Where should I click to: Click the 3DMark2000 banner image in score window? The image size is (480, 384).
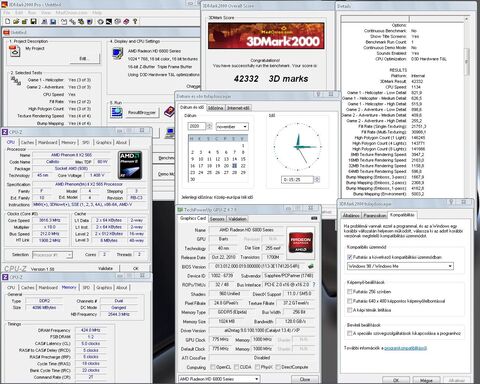pos(266,36)
